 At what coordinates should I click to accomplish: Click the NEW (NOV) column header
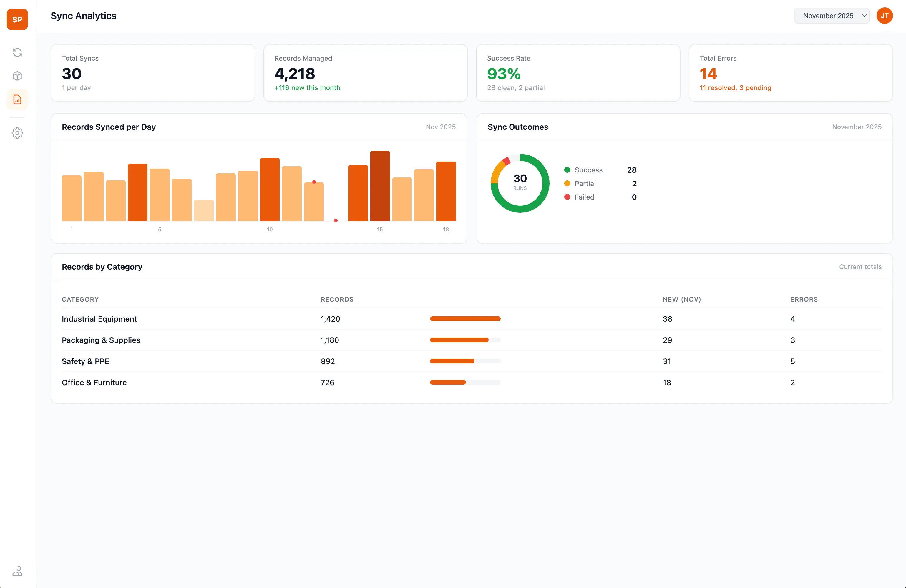682,299
